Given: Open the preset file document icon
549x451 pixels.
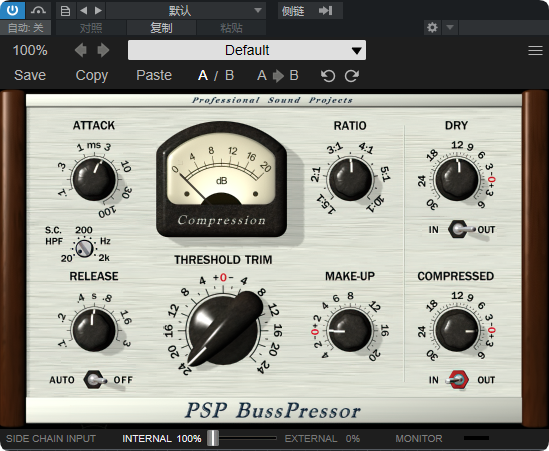Looking at the screenshot, I should point(65,11).
